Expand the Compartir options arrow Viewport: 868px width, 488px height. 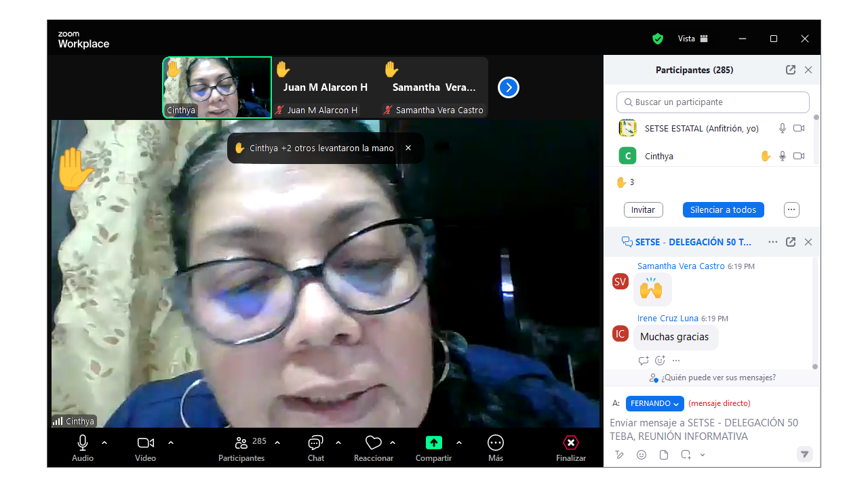click(x=459, y=443)
